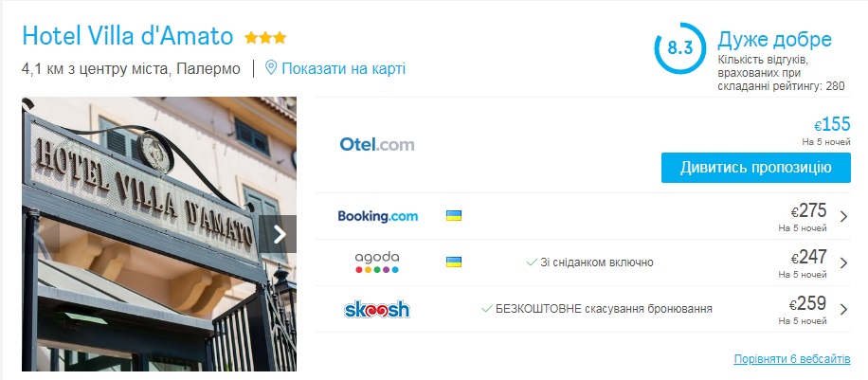Open the Показати на карті link
This screenshot has height=380, width=868.
coord(344,68)
